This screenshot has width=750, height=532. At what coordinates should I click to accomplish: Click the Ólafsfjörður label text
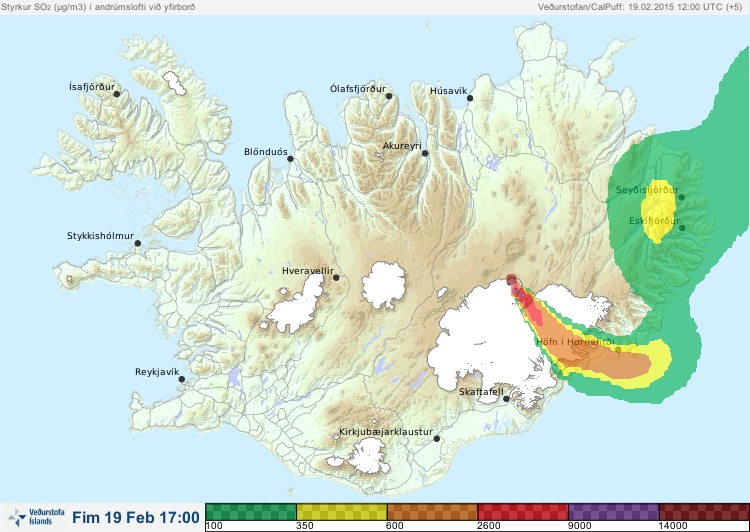(x=358, y=89)
